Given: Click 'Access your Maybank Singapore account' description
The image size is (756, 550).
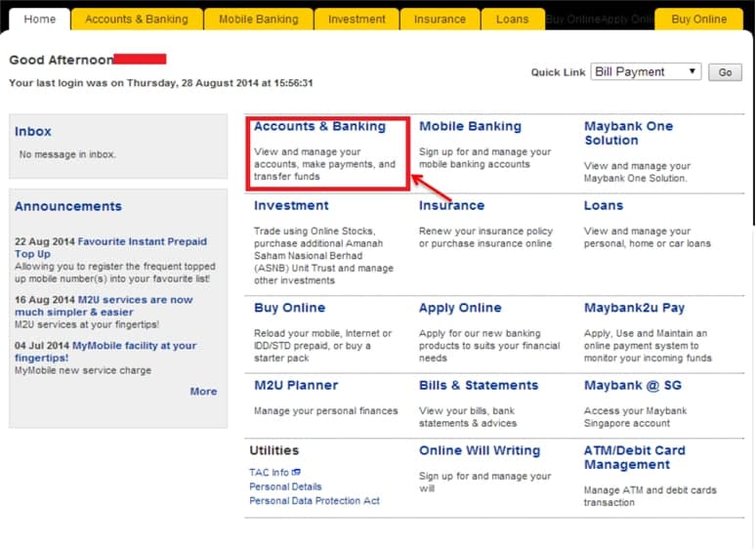Looking at the screenshot, I should tap(635, 417).
